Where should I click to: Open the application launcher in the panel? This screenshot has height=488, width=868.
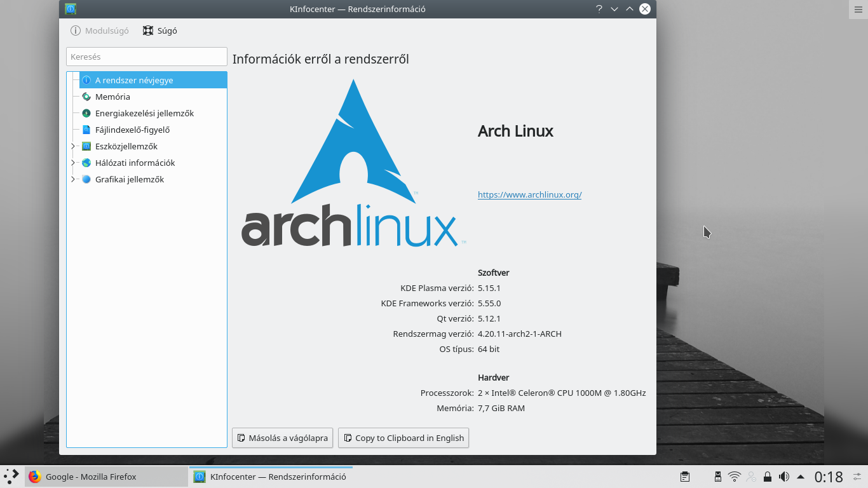(x=11, y=476)
